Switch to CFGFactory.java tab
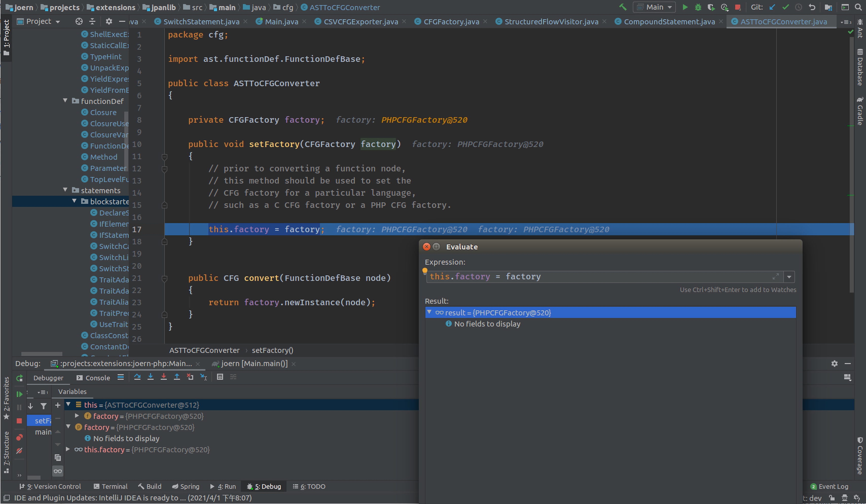This screenshot has height=504, width=866. [451, 22]
